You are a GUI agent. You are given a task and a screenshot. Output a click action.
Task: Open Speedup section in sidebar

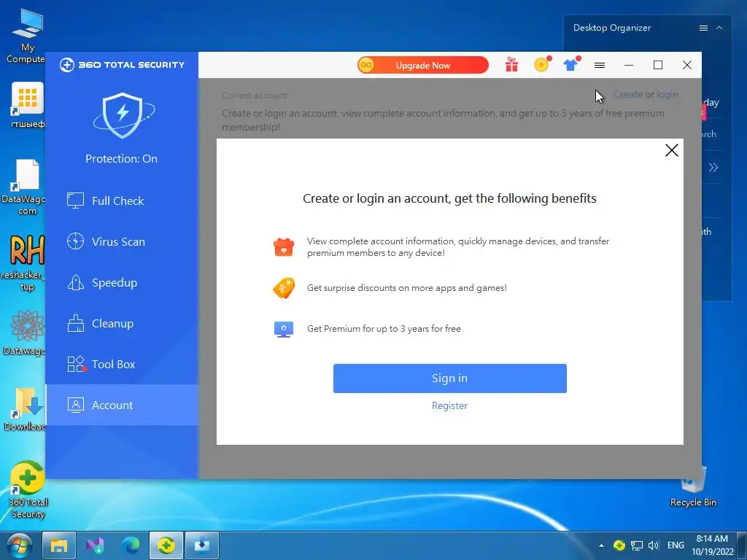(x=122, y=283)
